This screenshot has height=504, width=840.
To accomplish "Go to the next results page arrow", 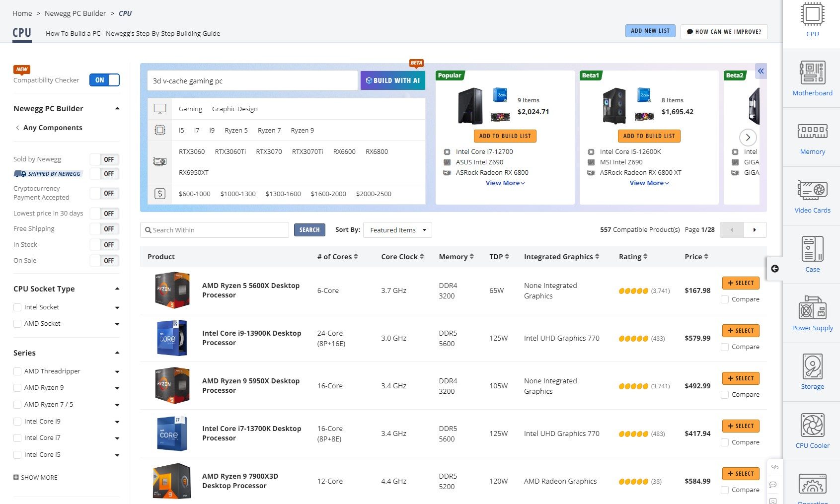I will click(x=755, y=230).
